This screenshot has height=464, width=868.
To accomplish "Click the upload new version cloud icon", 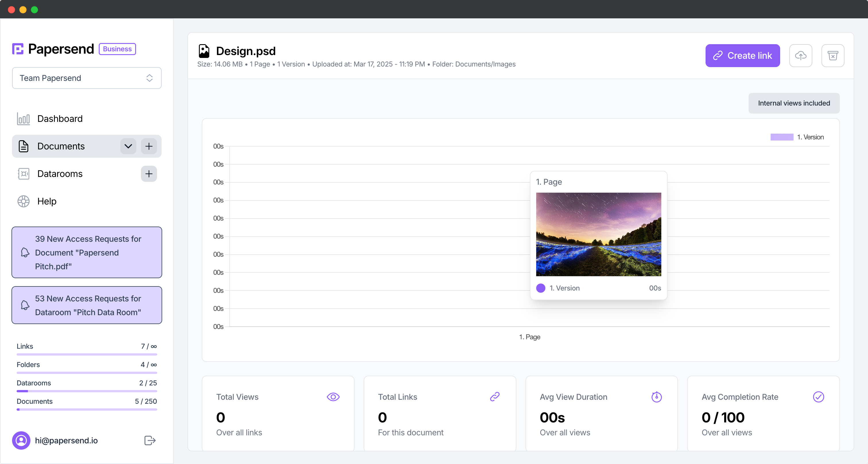I will click(801, 56).
